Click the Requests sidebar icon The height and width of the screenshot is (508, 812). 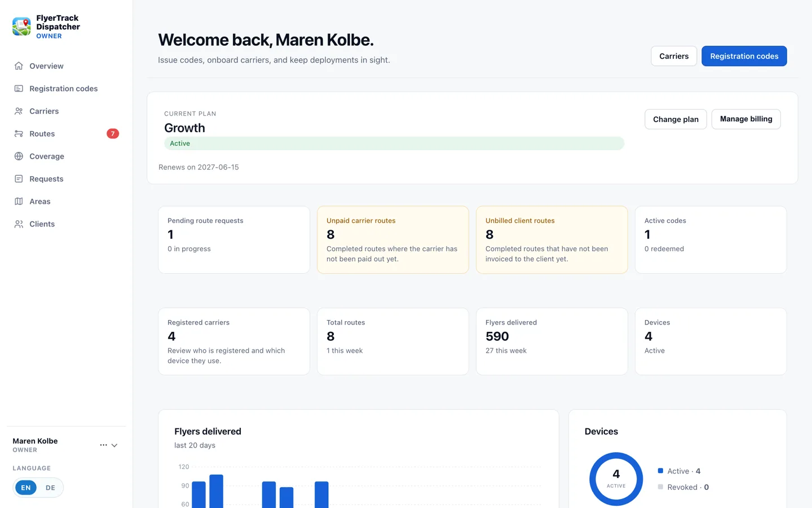[x=19, y=179]
